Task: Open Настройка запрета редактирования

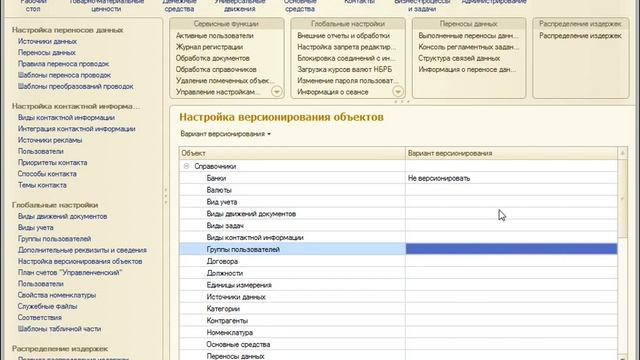Action: click(347, 47)
